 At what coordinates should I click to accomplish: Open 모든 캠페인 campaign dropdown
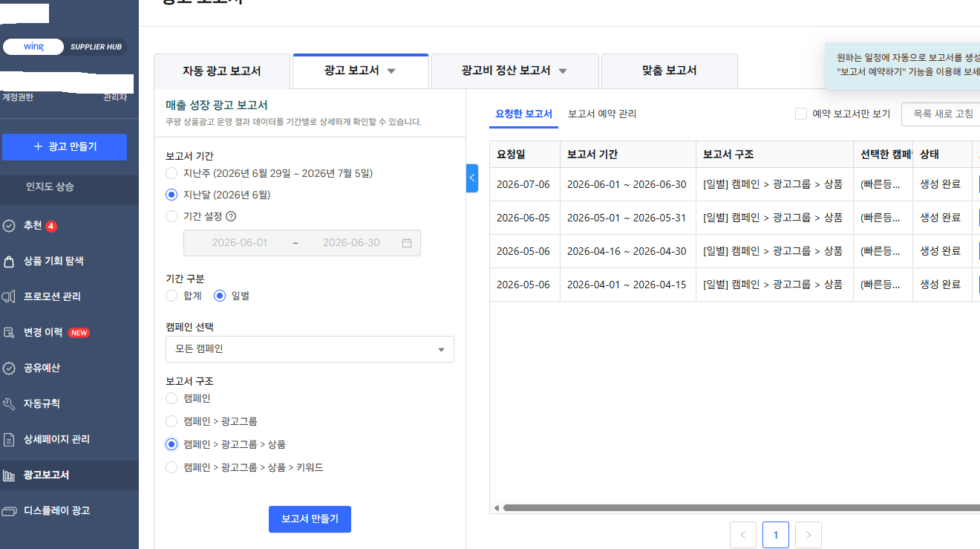pyautogui.click(x=310, y=349)
